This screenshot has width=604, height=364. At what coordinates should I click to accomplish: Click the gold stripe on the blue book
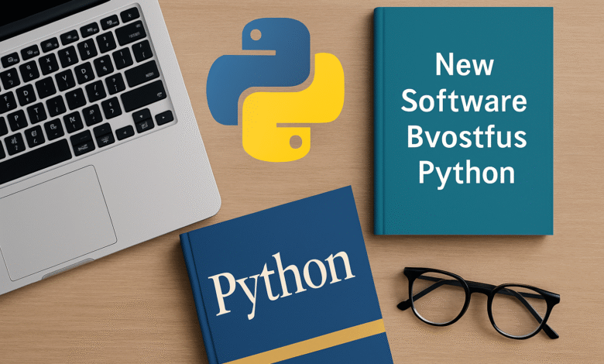click(x=302, y=335)
